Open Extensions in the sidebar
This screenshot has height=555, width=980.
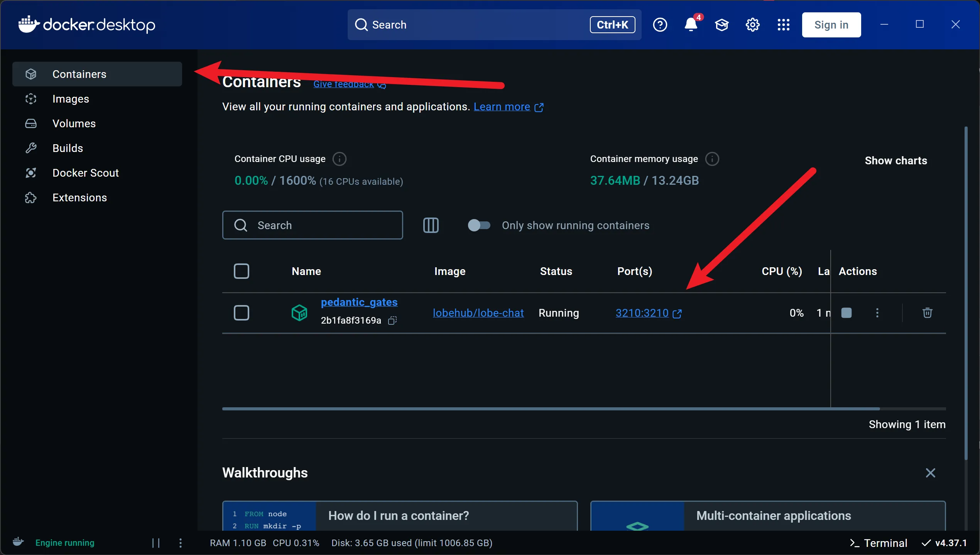[97, 197]
